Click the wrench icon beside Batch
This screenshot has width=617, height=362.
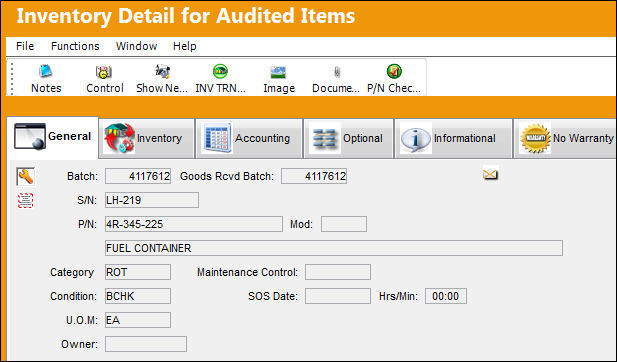point(26,176)
